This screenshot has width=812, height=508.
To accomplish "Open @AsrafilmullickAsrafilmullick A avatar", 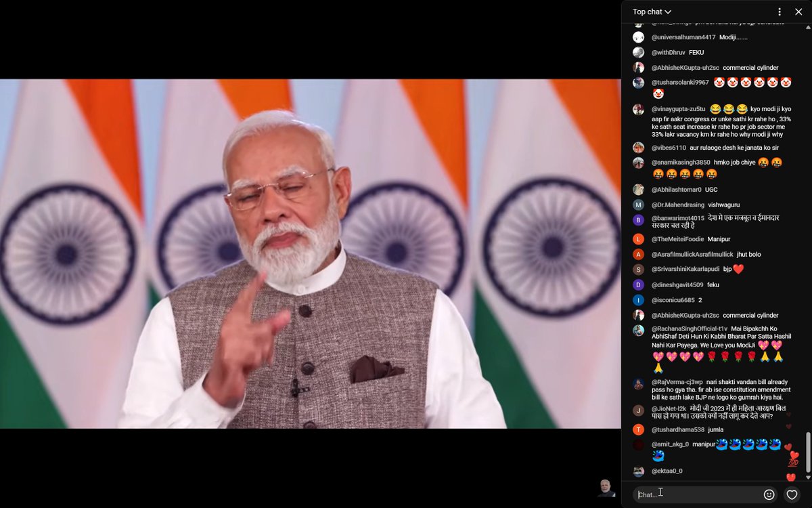I will (638, 254).
